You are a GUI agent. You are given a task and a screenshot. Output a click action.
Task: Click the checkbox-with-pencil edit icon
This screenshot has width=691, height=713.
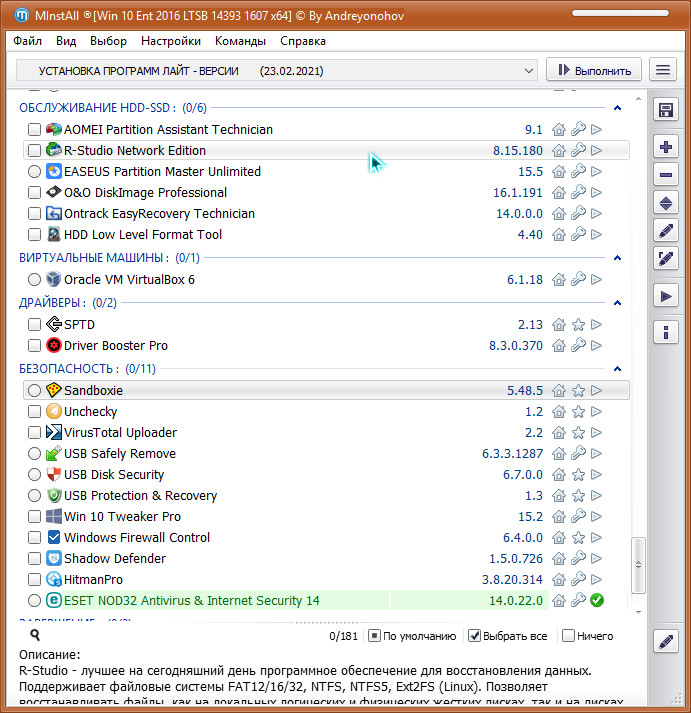666,259
